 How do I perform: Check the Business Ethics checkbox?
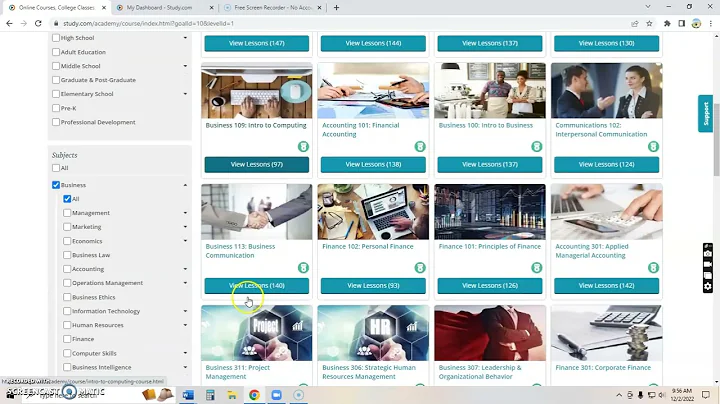point(67,297)
